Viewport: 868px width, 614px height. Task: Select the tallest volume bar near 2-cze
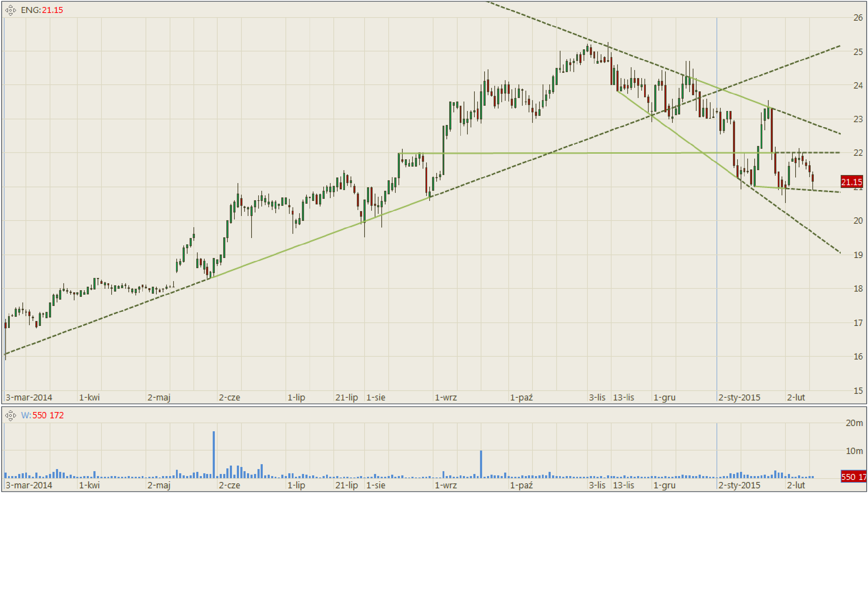[214, 454]
